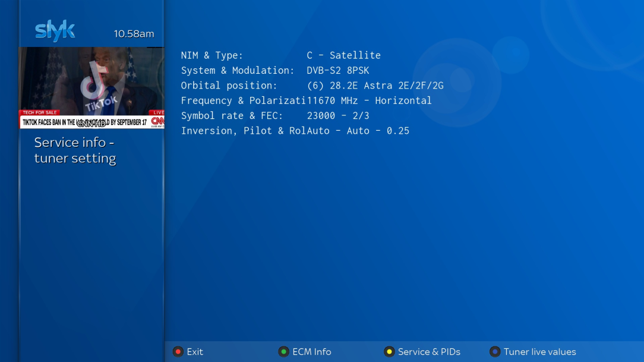Click the '23000 - 2/3' value

338,115
